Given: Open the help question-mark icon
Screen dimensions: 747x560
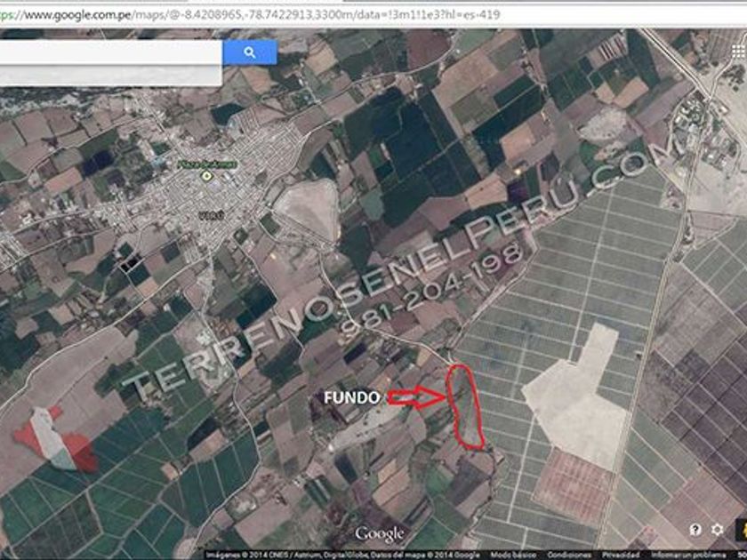Looking at the screenshot, I should click(x=695, y=530).
